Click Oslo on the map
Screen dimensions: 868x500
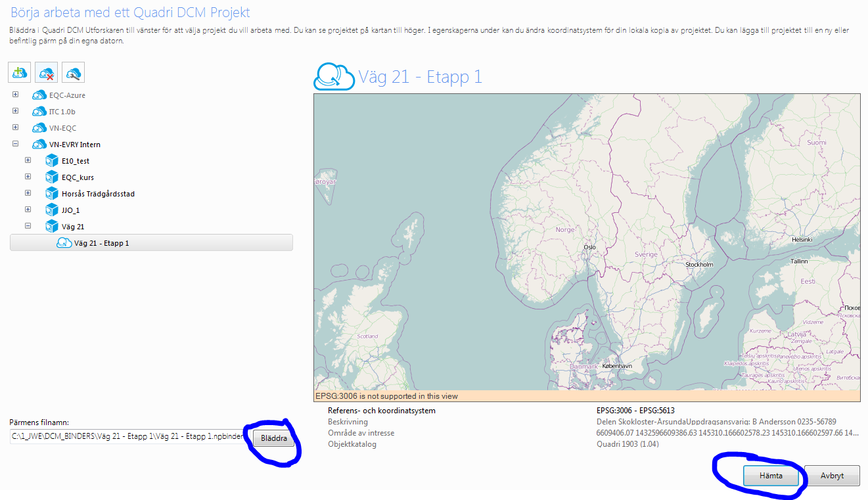589,248
